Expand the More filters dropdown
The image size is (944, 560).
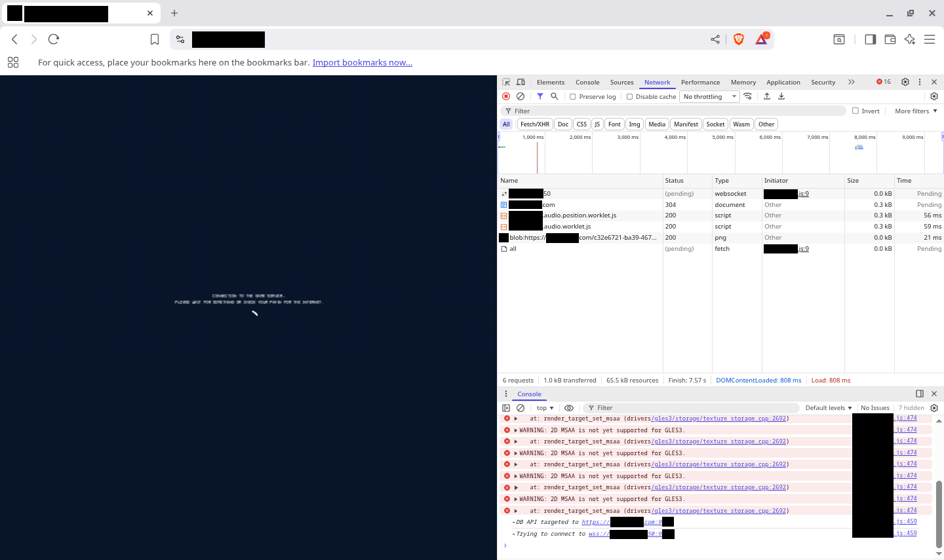pos(916,111)
